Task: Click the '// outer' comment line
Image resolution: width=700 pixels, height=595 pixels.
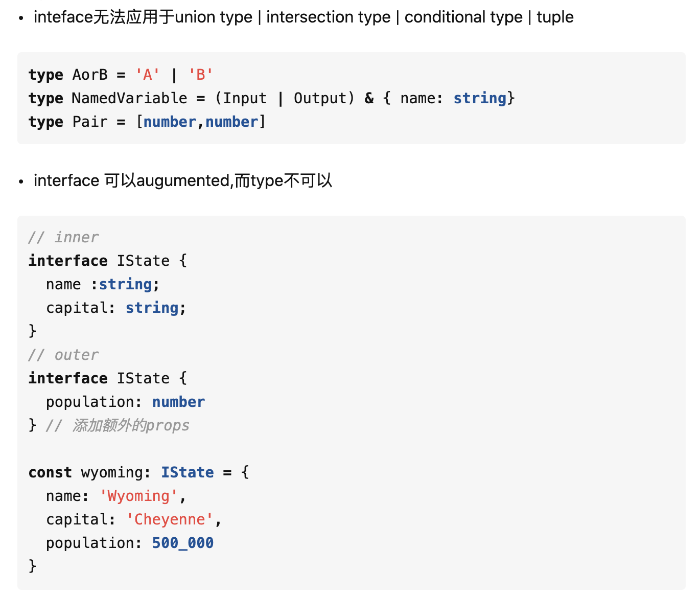Action: coord(63,355)
